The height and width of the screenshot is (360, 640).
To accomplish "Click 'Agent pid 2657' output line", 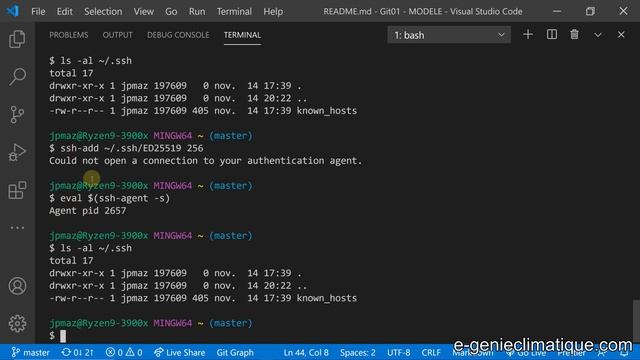I will point(87,211).
